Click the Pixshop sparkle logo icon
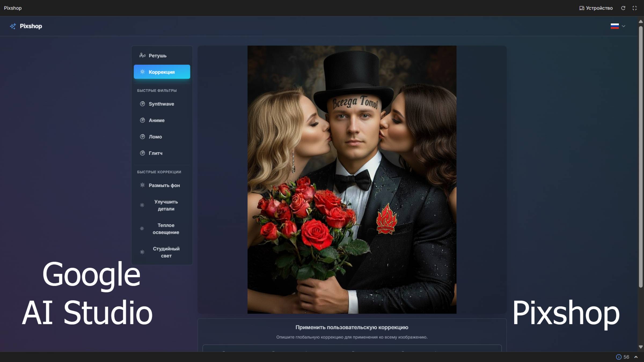 13,26
